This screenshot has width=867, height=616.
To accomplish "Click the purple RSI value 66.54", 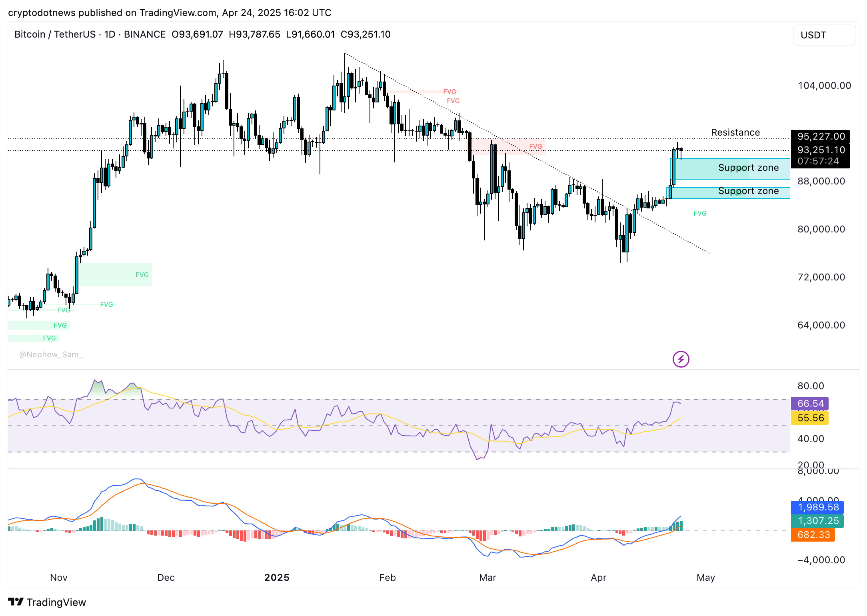I will click(810, 404).
